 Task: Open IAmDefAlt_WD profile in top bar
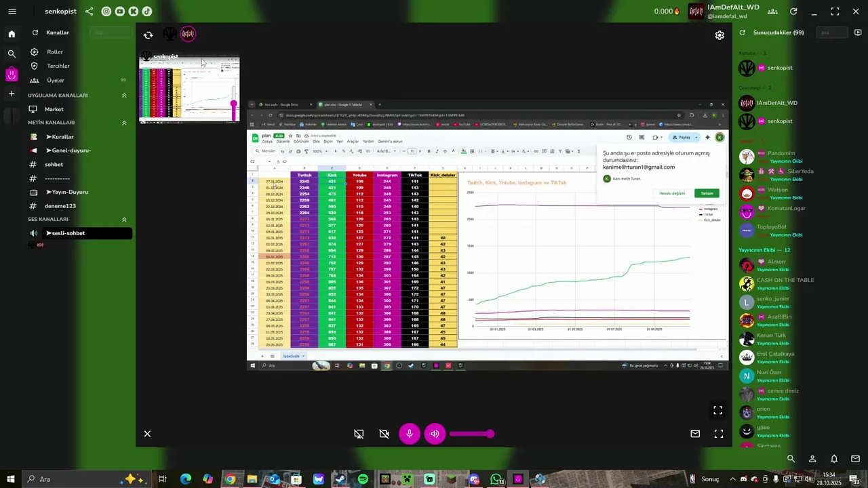tap(725, 12)
